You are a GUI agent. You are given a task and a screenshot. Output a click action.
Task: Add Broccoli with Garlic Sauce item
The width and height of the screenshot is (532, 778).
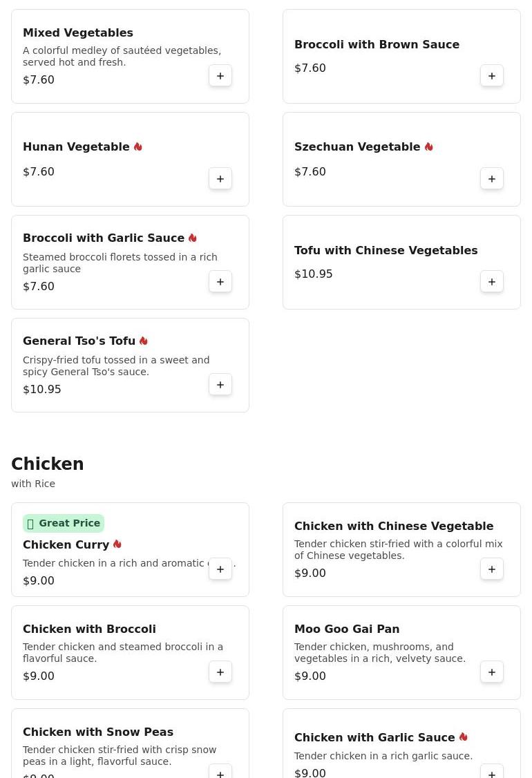220,282
